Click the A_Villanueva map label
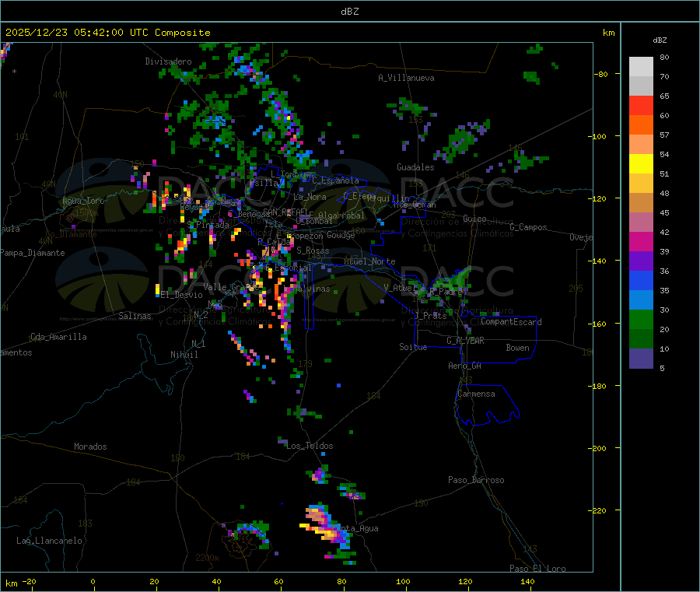700x592 pixels. pyautogui.click(x=406, y=78)
